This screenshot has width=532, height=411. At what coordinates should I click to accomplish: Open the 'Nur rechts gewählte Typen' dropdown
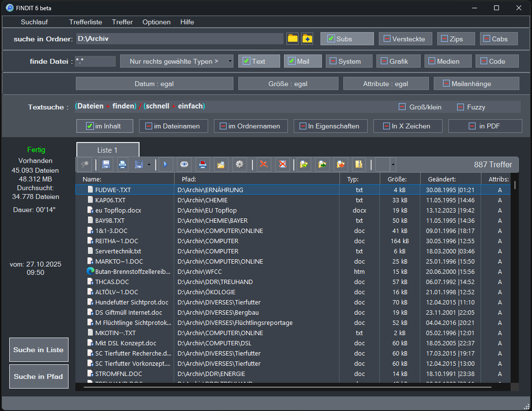pyautogui.click(x=177, y=61)
